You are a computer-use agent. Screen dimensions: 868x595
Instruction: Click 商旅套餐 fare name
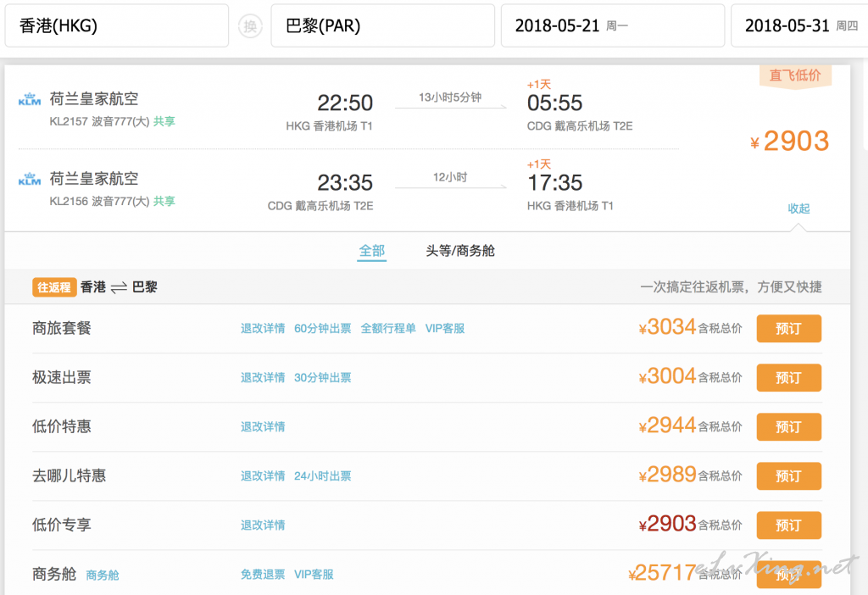point(61,328)
